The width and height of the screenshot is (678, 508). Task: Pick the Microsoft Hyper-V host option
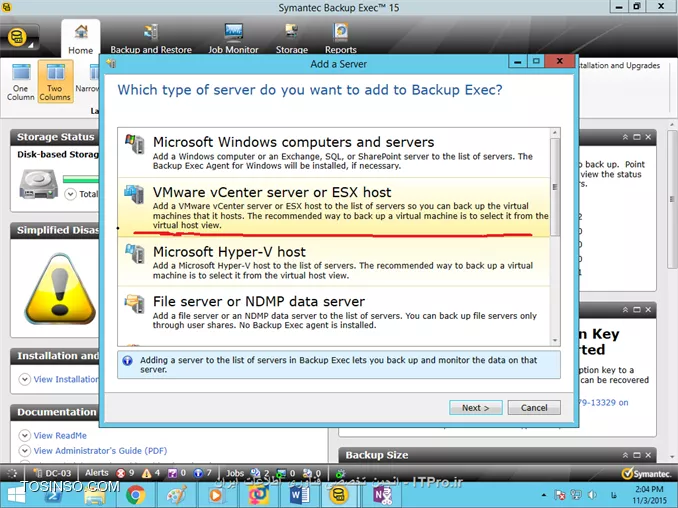coord(334,261)
